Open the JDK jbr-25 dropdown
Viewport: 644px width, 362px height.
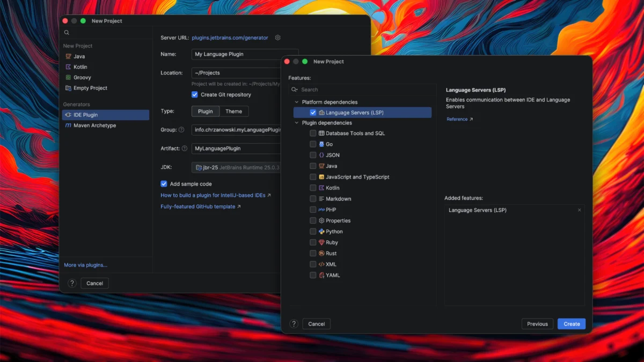pyautogui.click(x=237, y=167)
